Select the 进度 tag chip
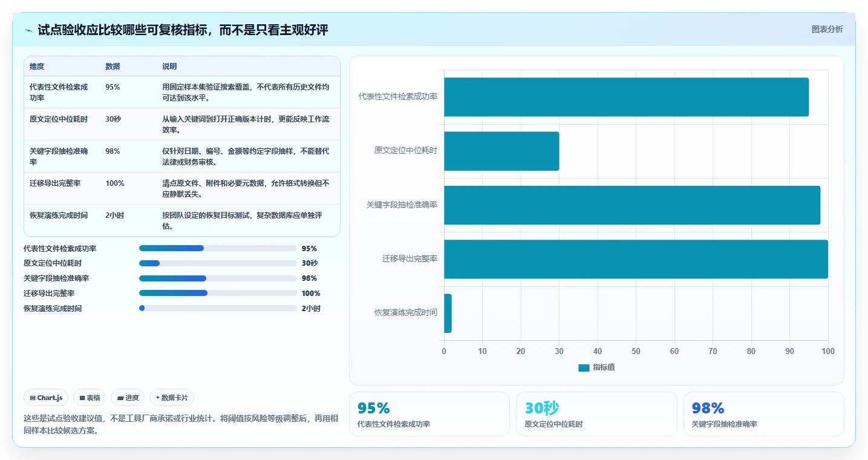The image size is (868, 460). 128,398
